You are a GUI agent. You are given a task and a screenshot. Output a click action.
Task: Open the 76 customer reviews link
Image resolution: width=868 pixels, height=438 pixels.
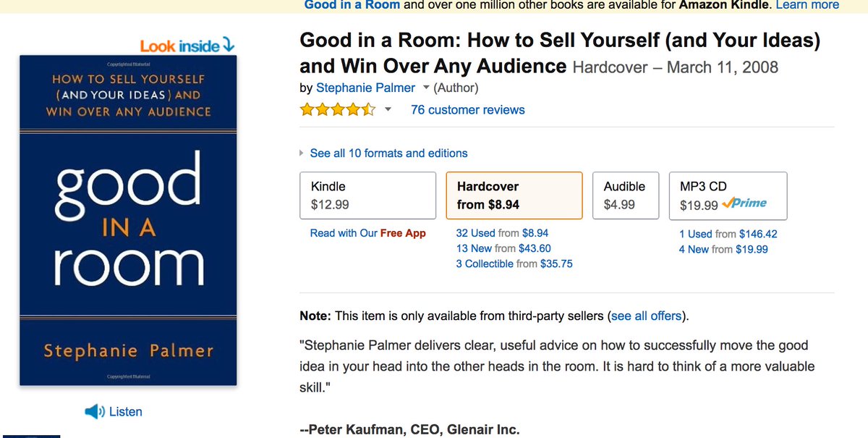point(468,110)
